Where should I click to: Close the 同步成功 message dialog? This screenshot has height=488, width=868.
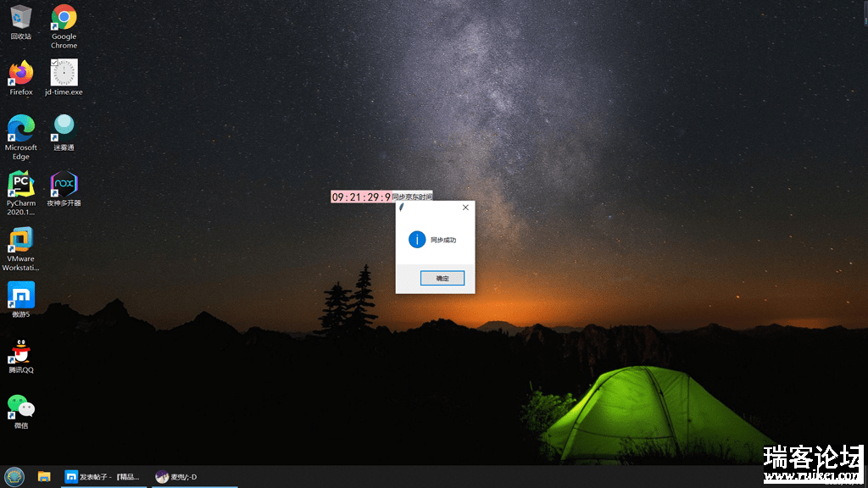tap(465, 208)
